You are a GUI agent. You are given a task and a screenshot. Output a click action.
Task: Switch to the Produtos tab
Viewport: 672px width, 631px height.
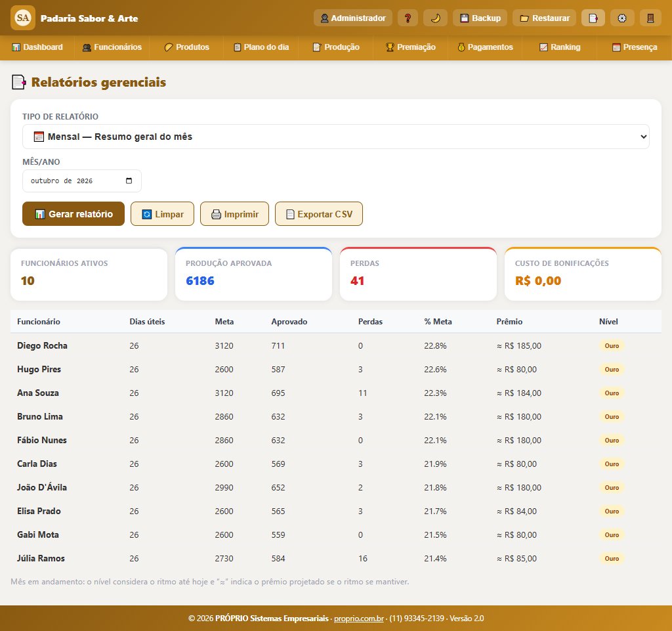[186, 47]
